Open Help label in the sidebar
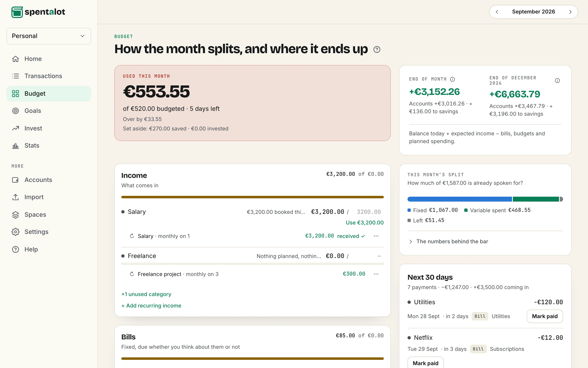The image size is (588, 368). (x=31, y=249)
